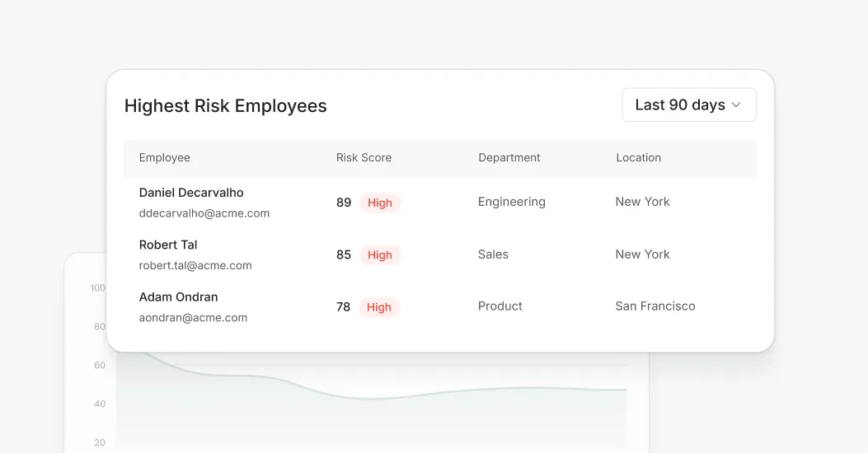Click New York in Daniel Decarvalho's row

click(643, 202)
